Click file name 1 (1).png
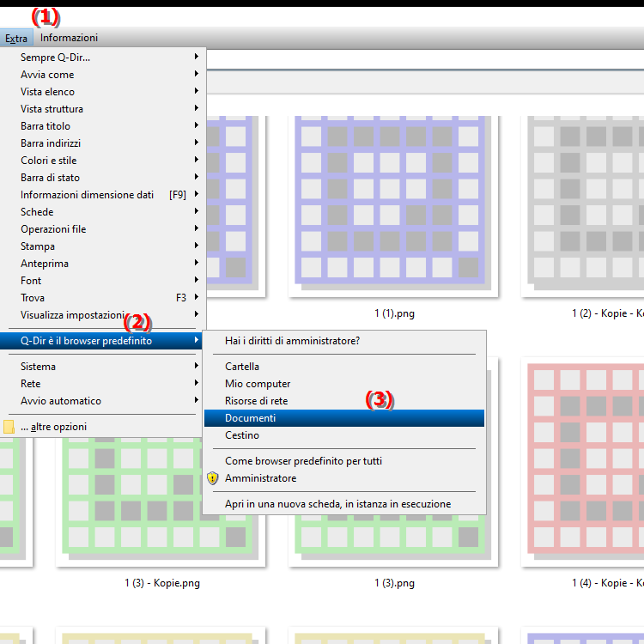 (x=394, y=313)
